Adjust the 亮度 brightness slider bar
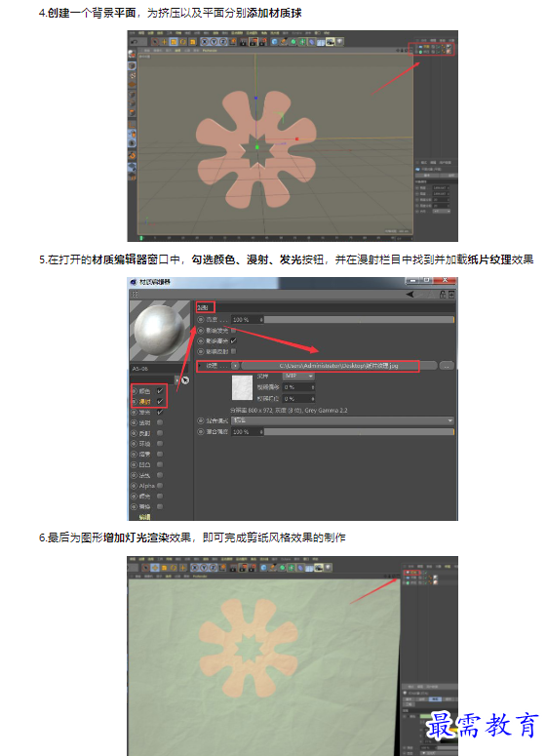This screenshot has height=756, width=547. 359,320
